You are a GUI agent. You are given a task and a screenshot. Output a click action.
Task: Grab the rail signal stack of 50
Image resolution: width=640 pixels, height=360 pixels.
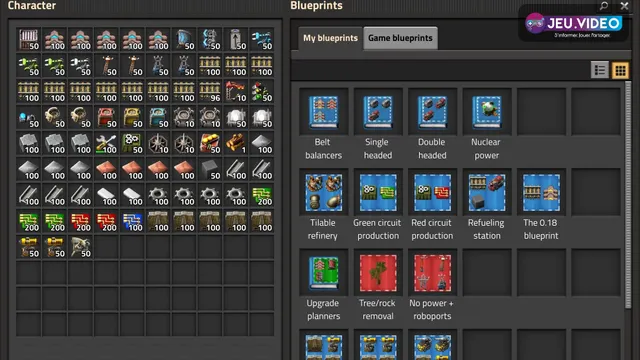point(262,92)
